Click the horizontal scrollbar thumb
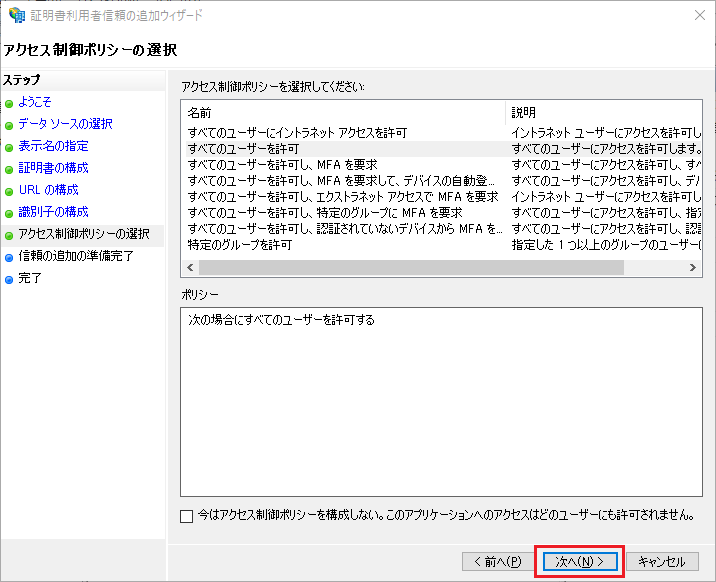The width and height of the screenshot is (716, 582). coord(411,267)
